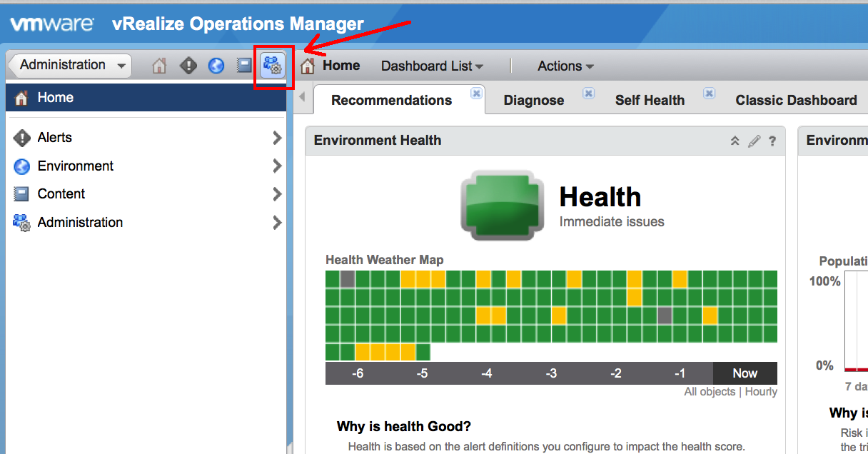The height and width of the screenshot is (454, 868).
Task: Open the Administration navigation dropdown
Action: tap(69, 65)
